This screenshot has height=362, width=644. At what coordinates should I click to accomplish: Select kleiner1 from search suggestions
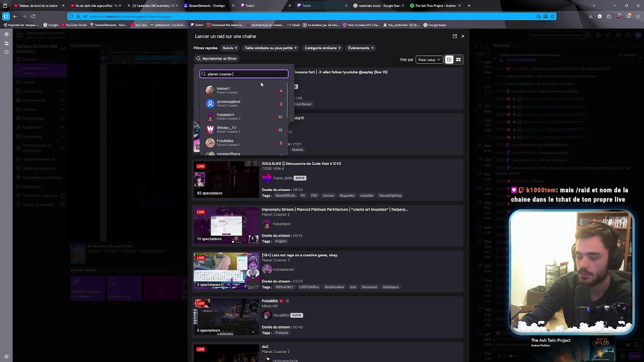tap(244, 90)
